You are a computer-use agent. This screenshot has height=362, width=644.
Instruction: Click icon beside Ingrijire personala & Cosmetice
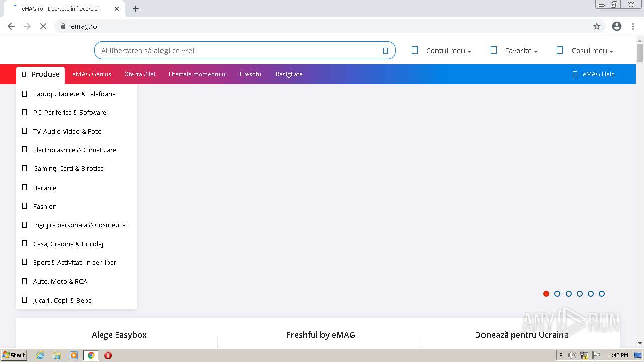[24, 225]
